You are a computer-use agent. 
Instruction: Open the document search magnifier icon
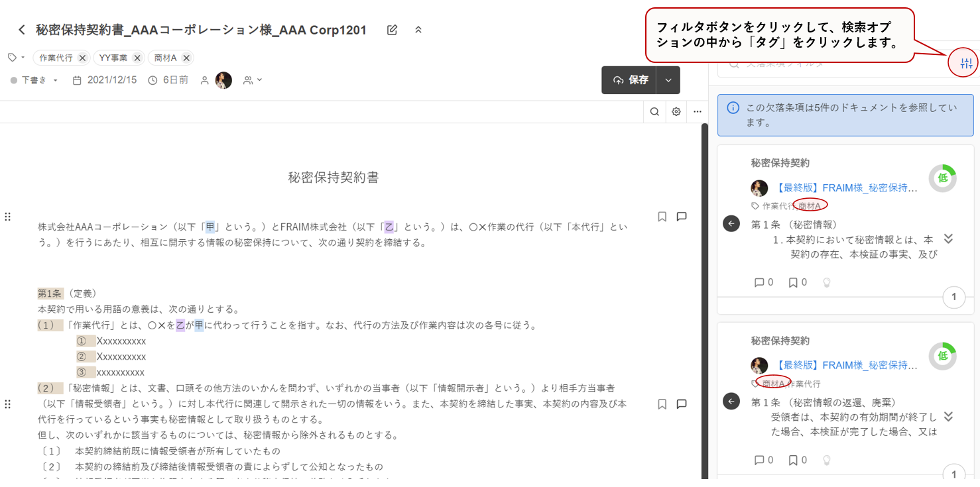[x=654, y=112]
